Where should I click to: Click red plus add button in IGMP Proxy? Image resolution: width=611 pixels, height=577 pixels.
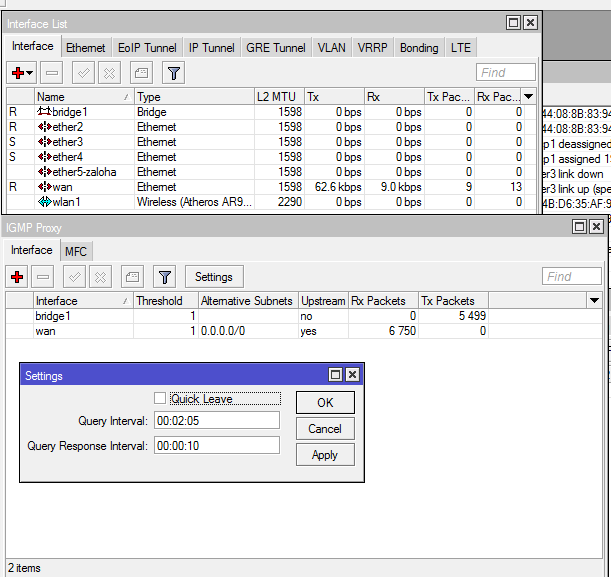pos(17,277)
